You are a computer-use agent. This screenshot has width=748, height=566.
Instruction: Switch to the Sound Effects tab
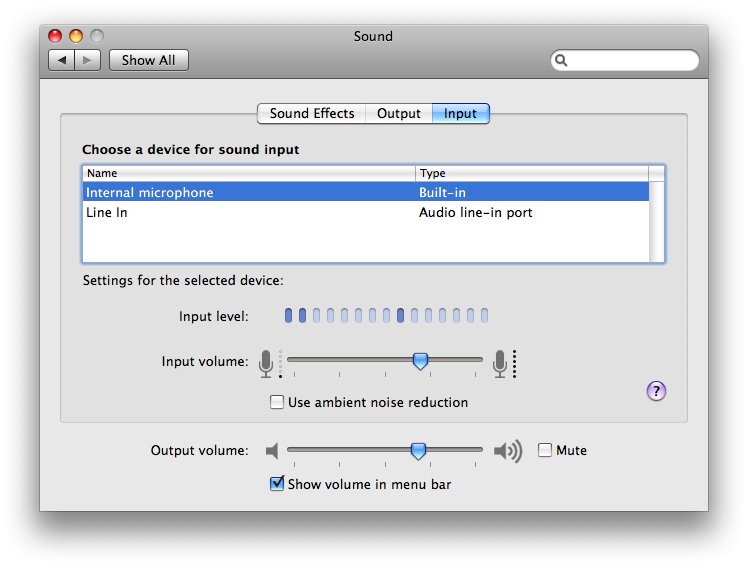(312, 114)
